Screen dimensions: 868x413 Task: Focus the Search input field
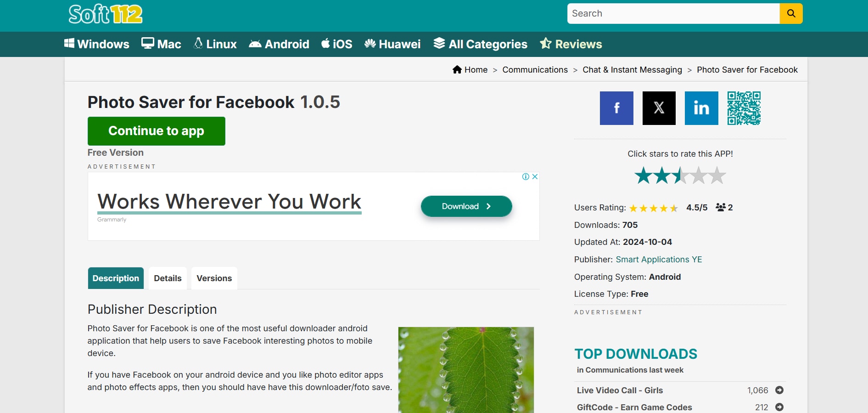tap(673, 13)
